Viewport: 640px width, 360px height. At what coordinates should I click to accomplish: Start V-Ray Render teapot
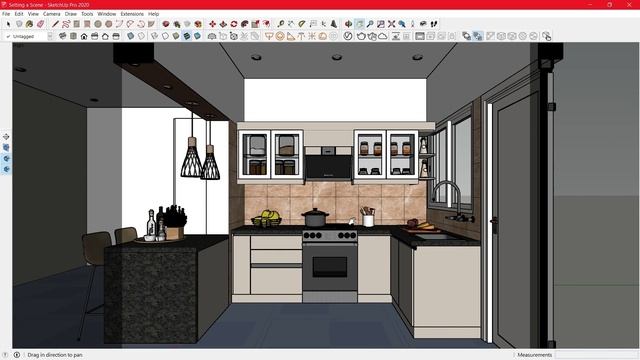point(361,36)
